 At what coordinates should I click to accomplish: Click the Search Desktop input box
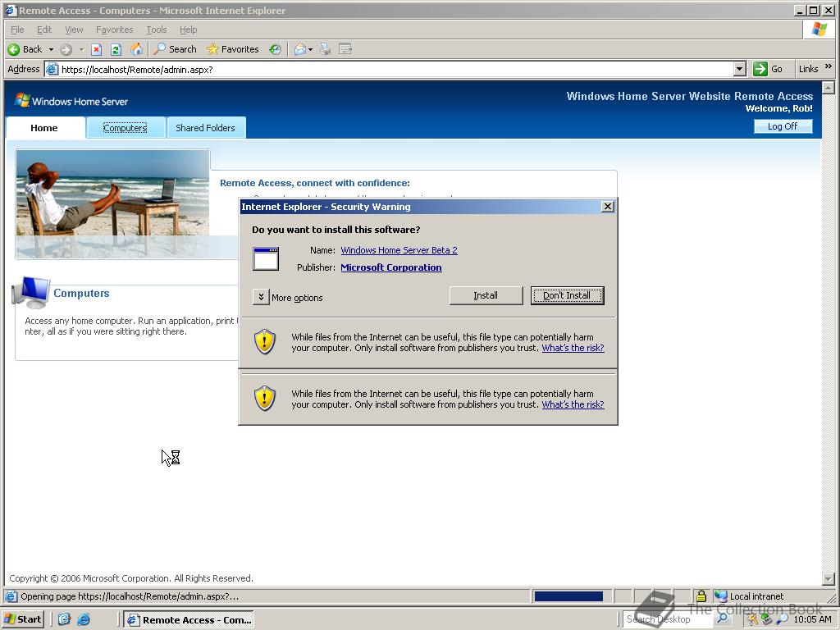(x=668, y=619)
